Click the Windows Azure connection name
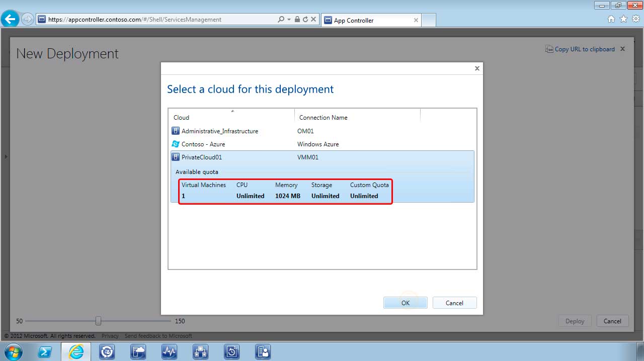This screenshot has width=644, height=361. pos(318,144)
